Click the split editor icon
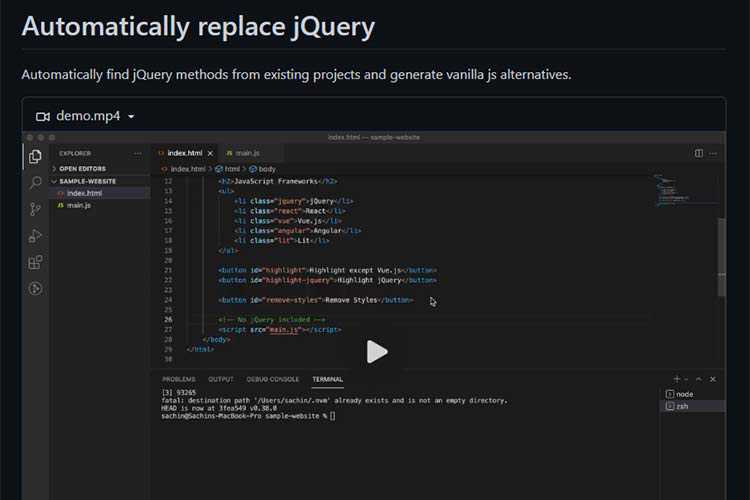Viewport: 750px width, 500px height. [698, 153]
